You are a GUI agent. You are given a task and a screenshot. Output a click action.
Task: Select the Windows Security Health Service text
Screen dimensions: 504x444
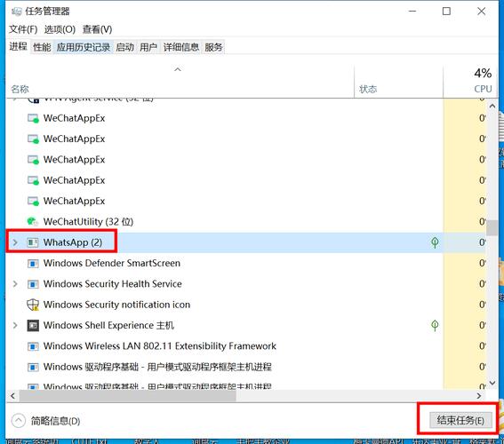click(113, 284)
